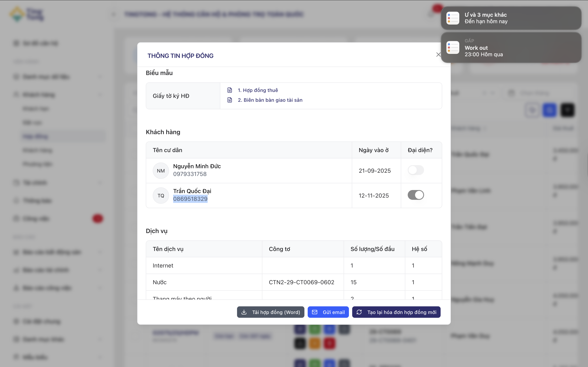
Task: Open the 2. Biên bản bàn giao tài sản link
Action: click(x=270, y=100)
